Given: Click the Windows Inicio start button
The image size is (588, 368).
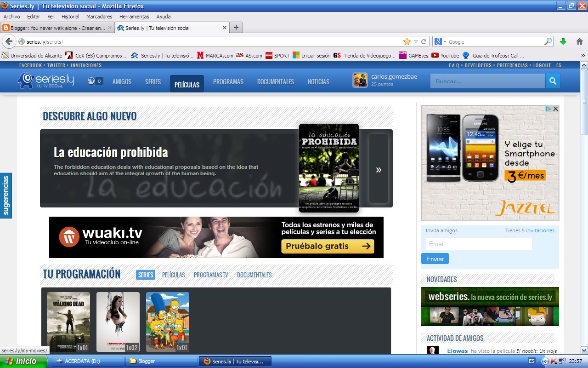Looking at the screenshot, I should [x=23, y=361].
